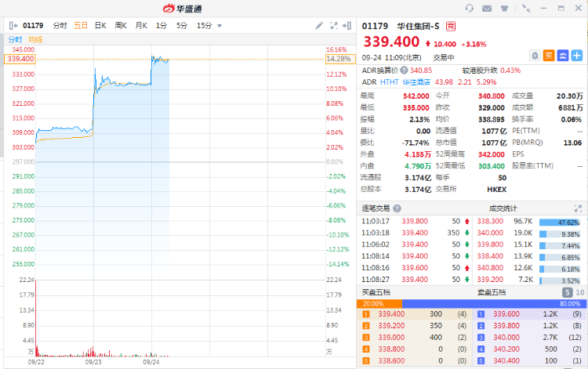Screen dimensions: 588x369
Task: Open HTHT ADR ticker link
Action: click(x=389, y=82)
